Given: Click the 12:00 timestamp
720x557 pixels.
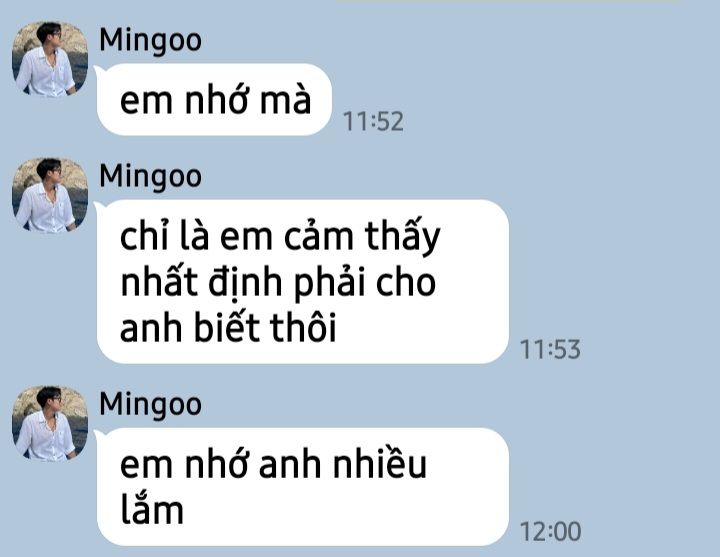Looking at the screenshot, I should tap(550, 532).
